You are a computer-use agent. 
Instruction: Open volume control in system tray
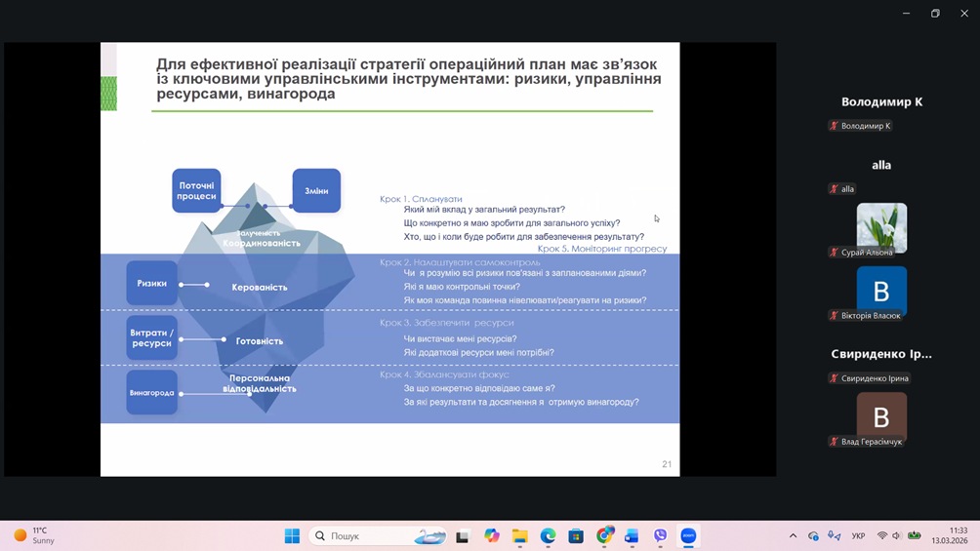[897, 535]
